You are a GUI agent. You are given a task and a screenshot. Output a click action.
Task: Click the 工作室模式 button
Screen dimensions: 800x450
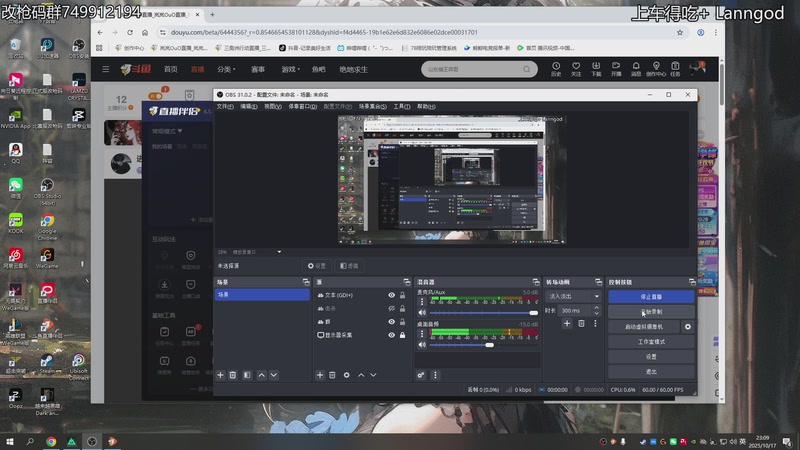pos(651,342)
